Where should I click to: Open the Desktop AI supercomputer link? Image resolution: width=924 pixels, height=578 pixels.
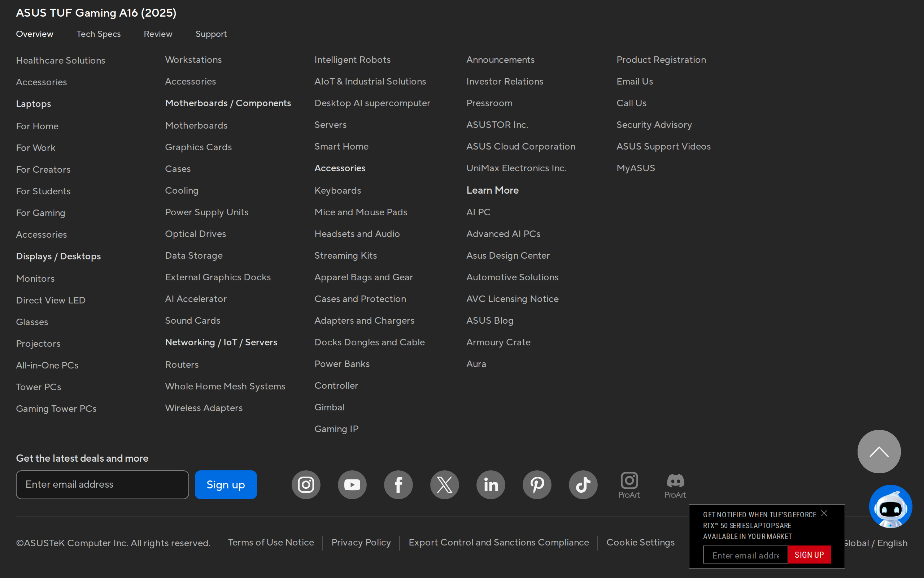coord(372,103)
